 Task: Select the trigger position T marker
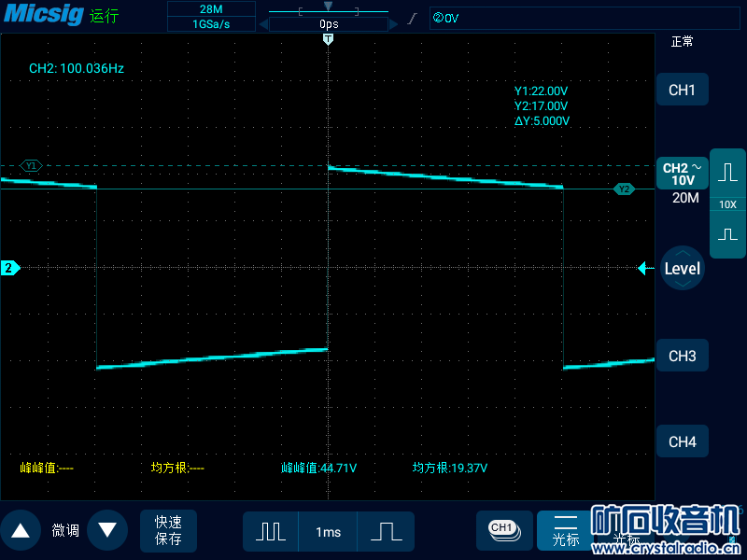click(328, 39)
